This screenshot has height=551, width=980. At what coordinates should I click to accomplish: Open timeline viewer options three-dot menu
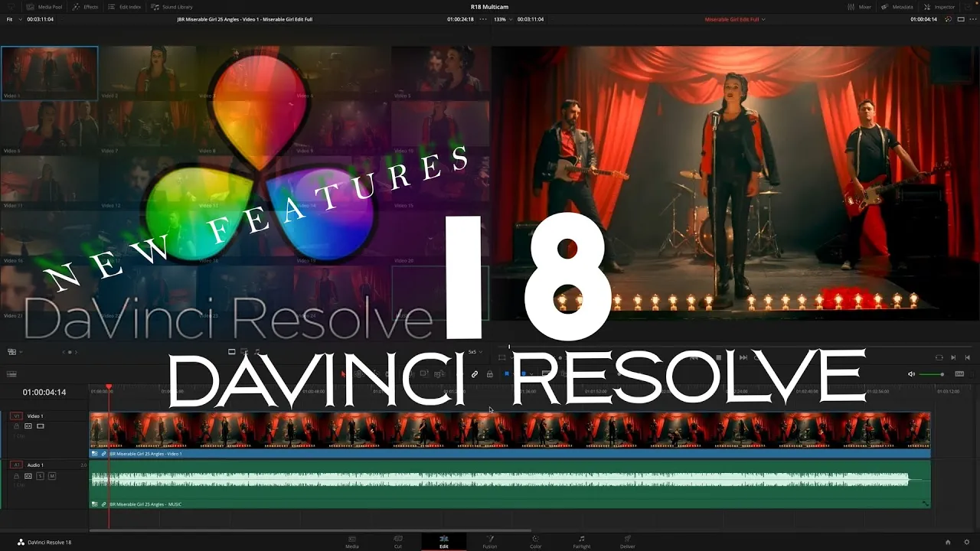point(972,19)
